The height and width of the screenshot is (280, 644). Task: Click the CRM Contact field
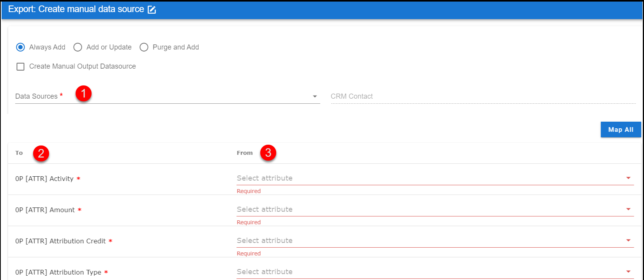tap(483, 96)
